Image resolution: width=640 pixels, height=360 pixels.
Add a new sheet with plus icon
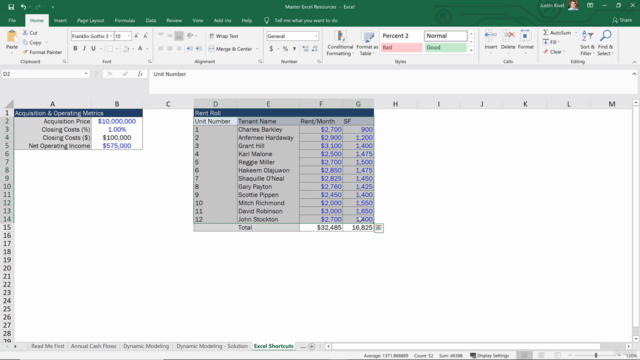coord(311,346)
